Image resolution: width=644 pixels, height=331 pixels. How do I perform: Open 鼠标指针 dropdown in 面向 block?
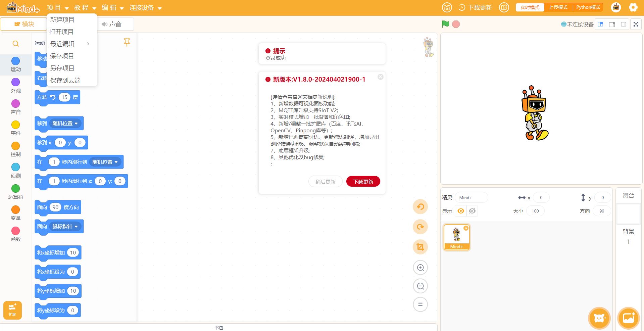(65, 227)
